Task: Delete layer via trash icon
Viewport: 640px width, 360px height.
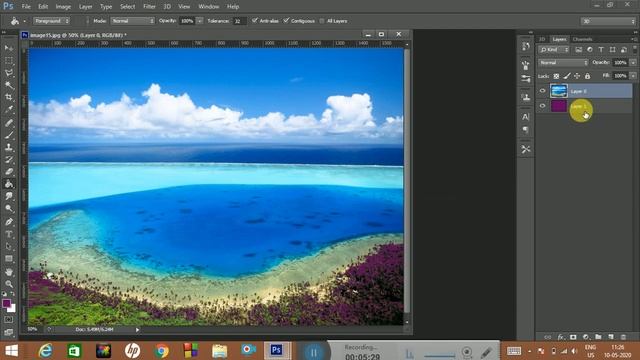Action: tap(623, 337)
